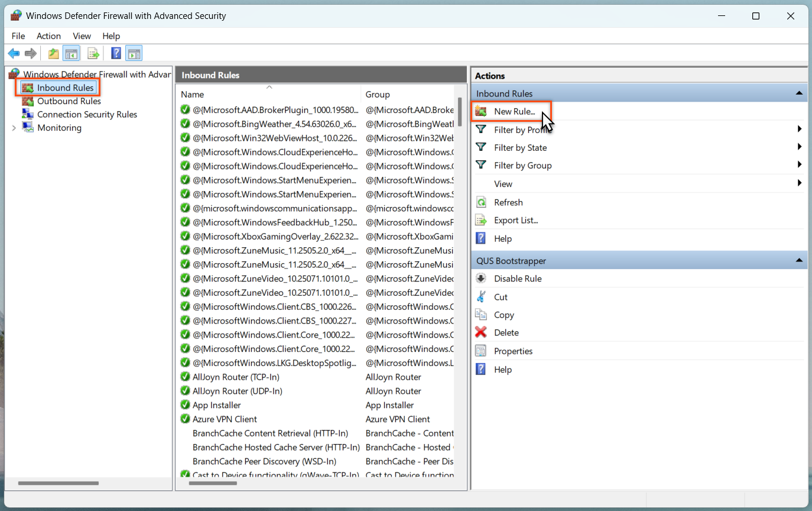
Task: Open the File menu
Action: [x=18, y=36]
